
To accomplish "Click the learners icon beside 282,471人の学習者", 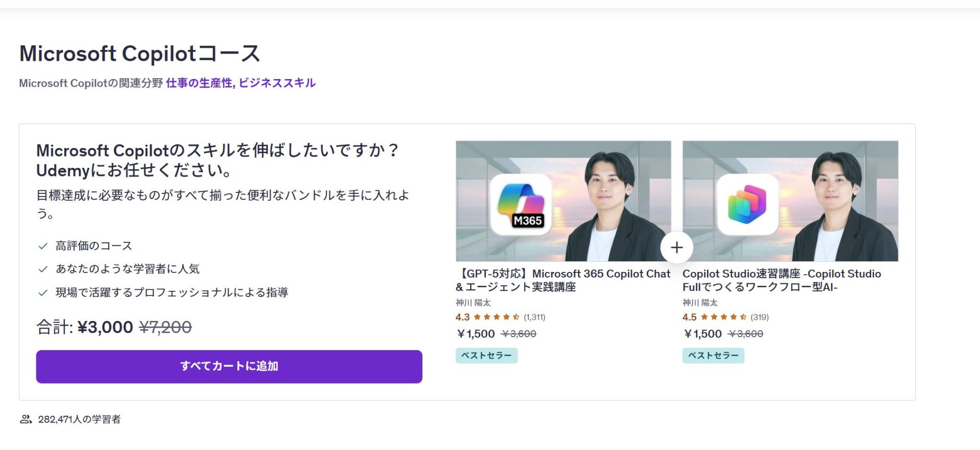I will tap(26, 419).
